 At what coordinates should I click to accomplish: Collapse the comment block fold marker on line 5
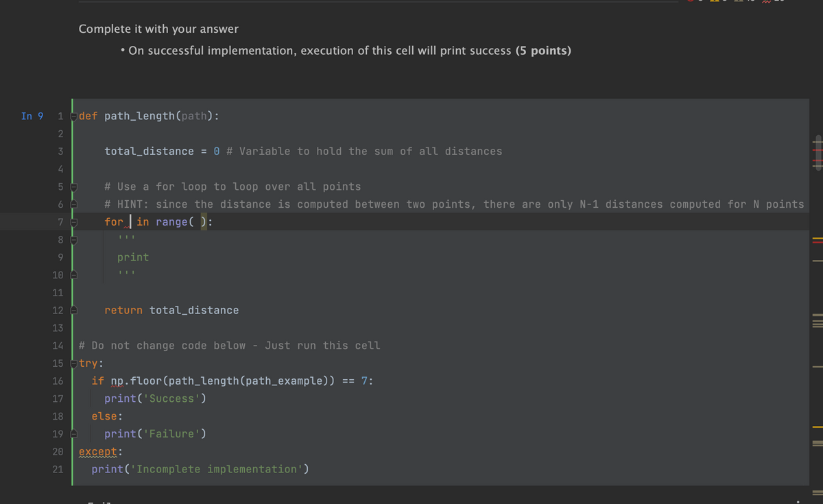pos(72,186)
